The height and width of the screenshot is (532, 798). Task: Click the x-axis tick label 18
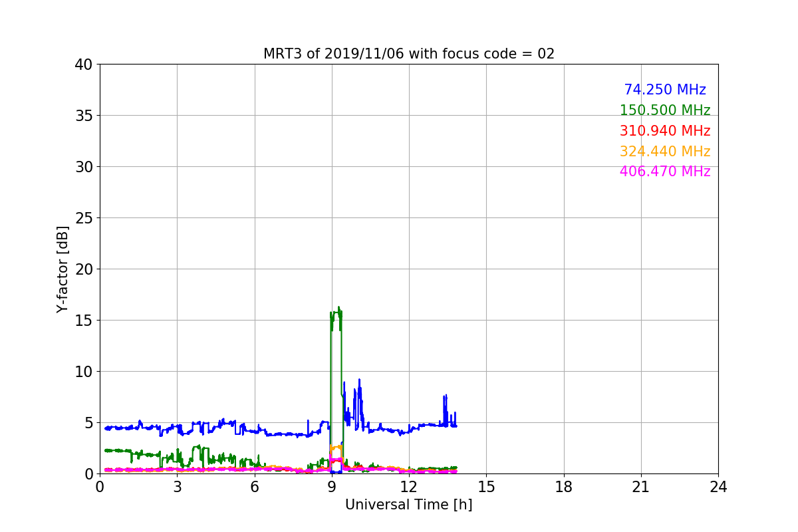point(563,487)
